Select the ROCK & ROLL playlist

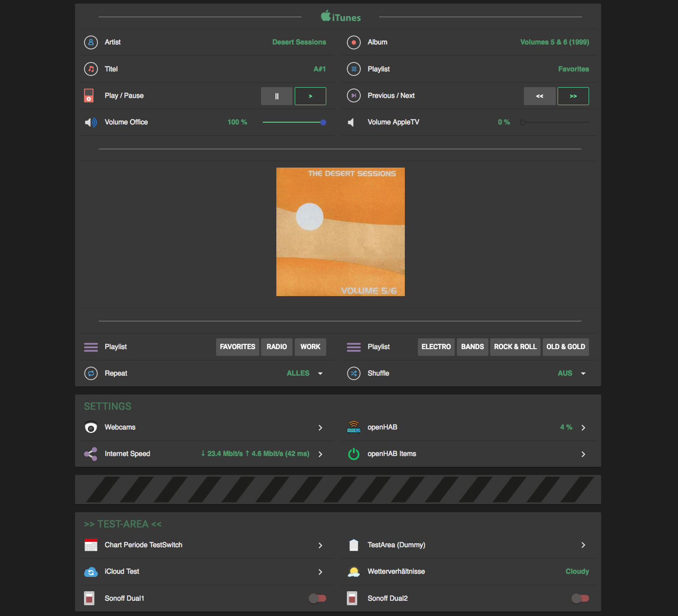pyautogui.click(x=515, y=347)
